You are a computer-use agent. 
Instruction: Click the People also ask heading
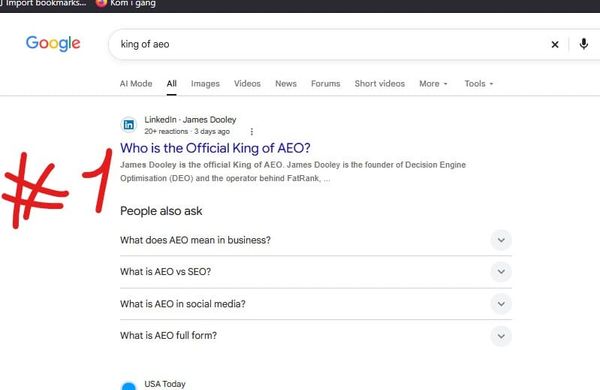click(x=161, y=211)
